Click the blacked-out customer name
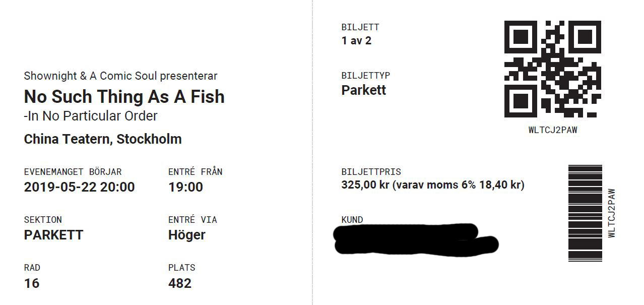 (x=416, y=238)
